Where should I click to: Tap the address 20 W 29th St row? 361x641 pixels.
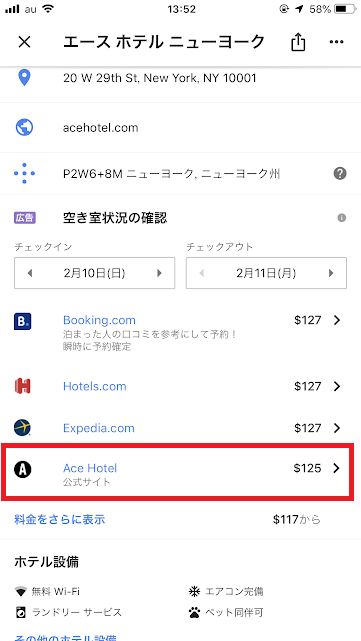click(180, 78)
